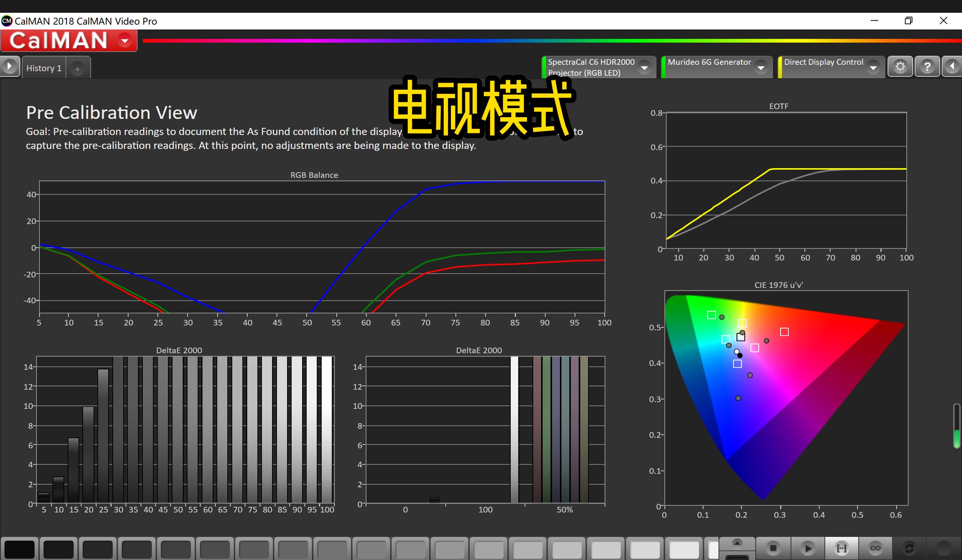
Task: Take a single reading with bracket icon
Action: 842,549
